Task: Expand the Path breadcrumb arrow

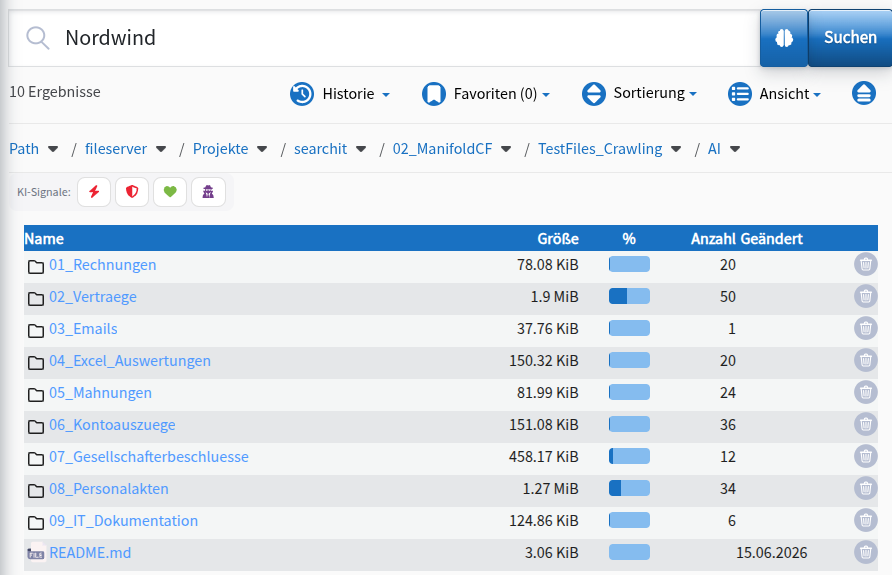Action: (x=53, y=149)
